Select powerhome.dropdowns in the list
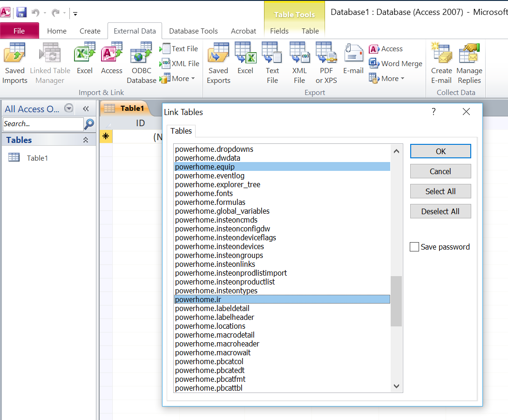The width and height of the screenshot is (508, 420). click(282, 149)
